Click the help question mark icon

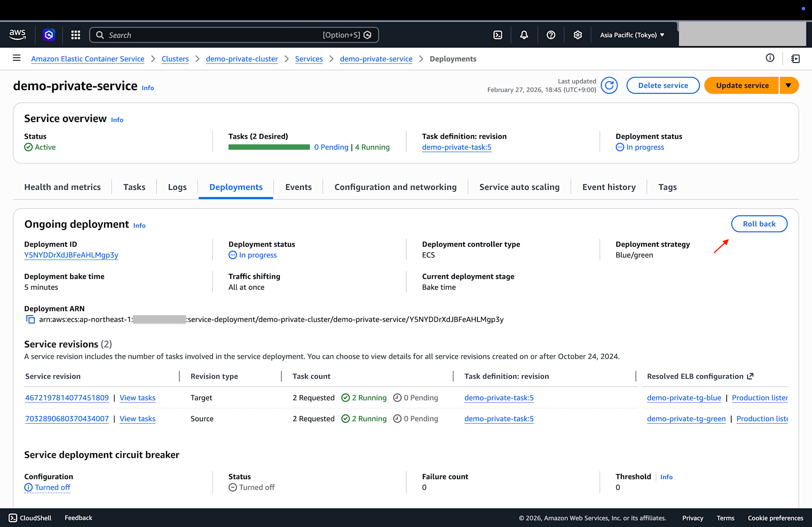[551, 35]
